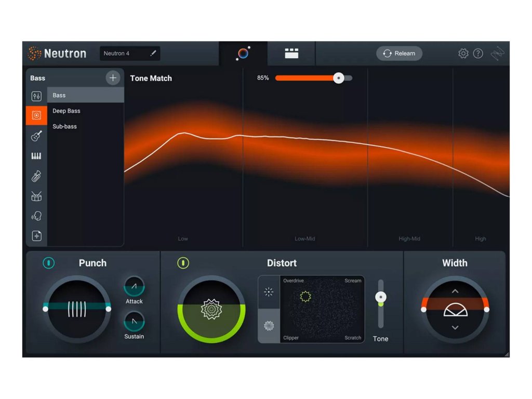The width and height of the screenshot is (532, 399).
Task: Click the distortion XY pad star node
Action: [x=305, y=296]
